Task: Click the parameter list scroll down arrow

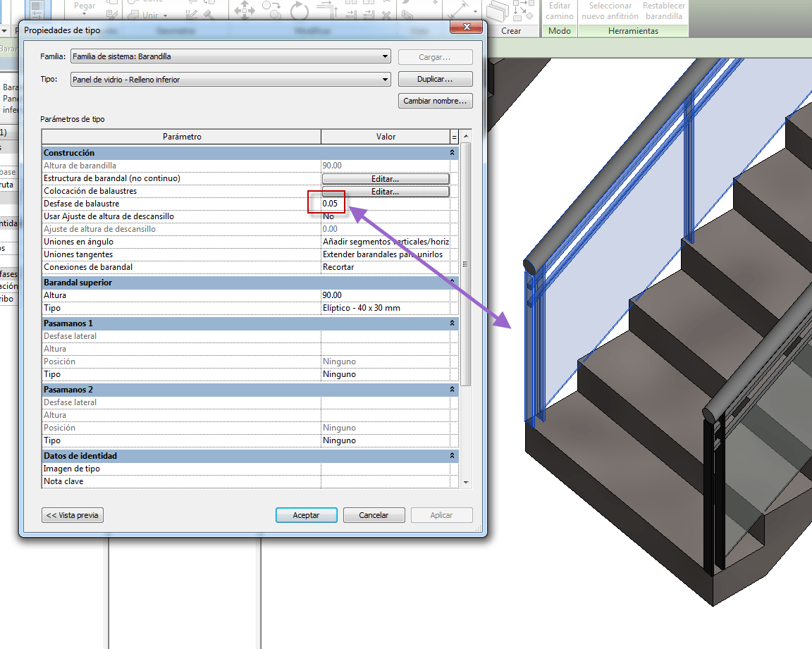Action: point(466,483)
